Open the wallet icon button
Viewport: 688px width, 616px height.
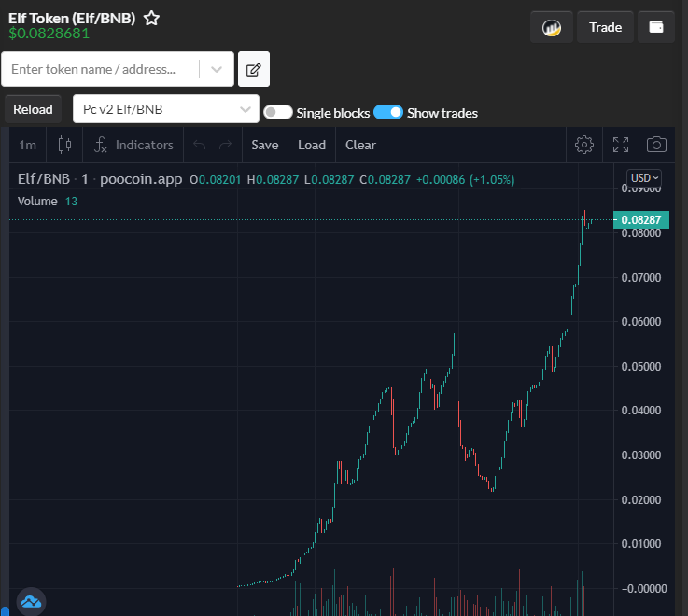click(x=656, y=27)
